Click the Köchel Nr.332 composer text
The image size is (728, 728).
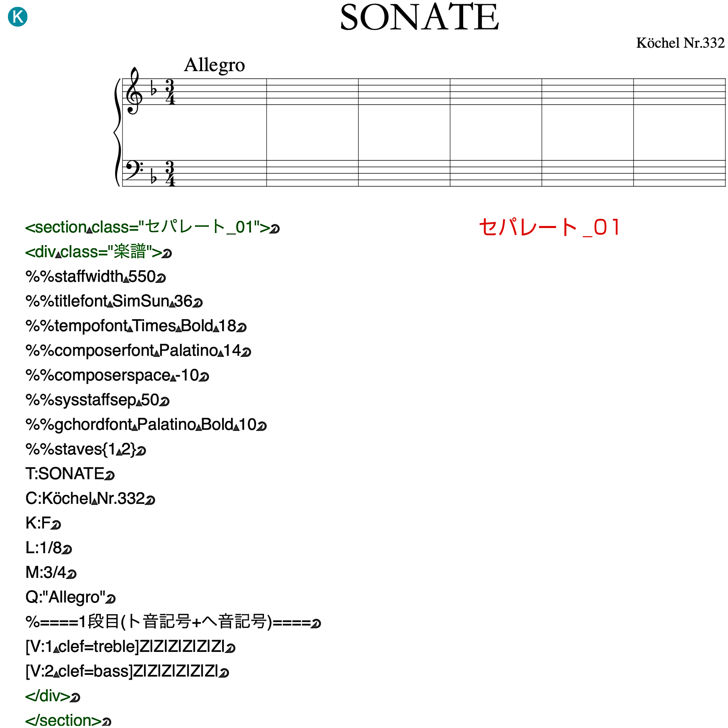pyautogui.click(x=680, y=43)
